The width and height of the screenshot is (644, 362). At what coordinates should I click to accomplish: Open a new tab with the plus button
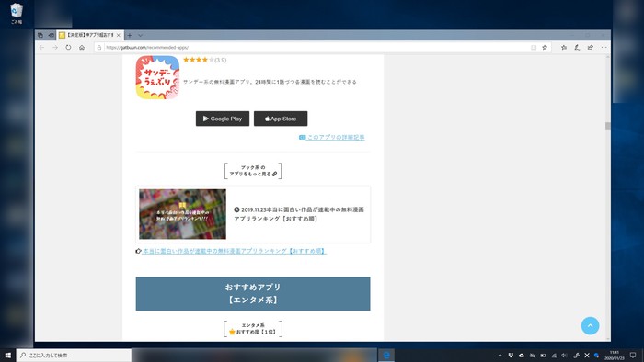130,35
